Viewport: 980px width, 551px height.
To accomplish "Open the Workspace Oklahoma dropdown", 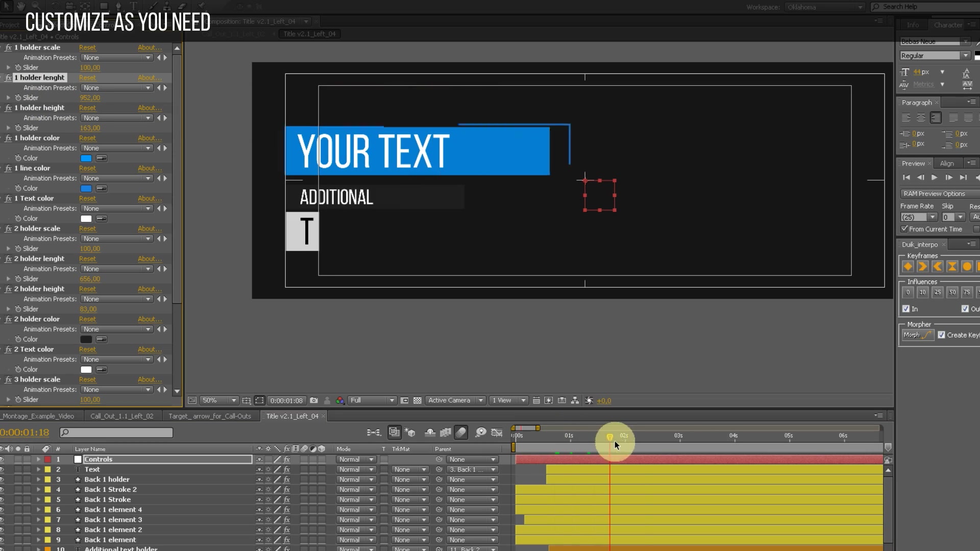I will click(x=824, y=7).
